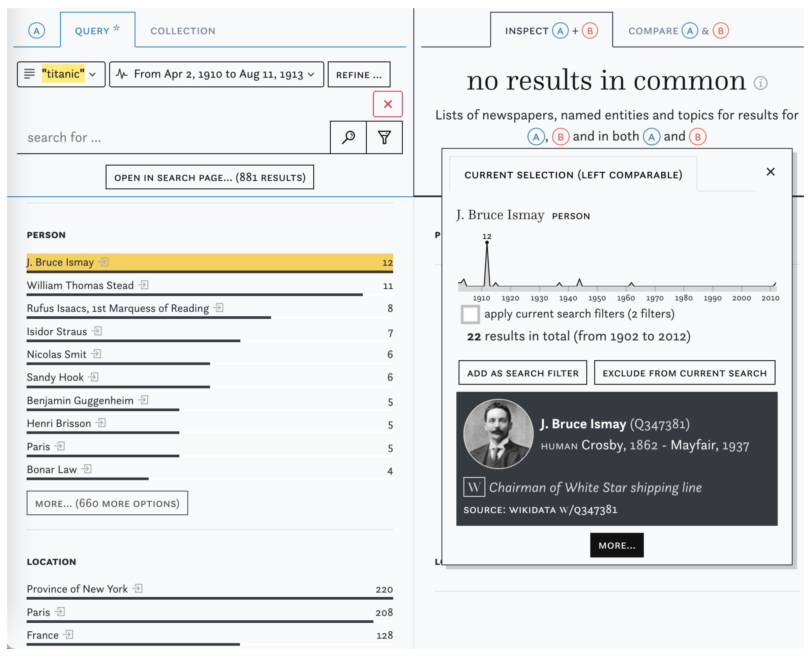Image resolution: width=812 pixels, height=657 pixels.
Task: Click the red X remove filter button
Action: [x=388, y=104]
